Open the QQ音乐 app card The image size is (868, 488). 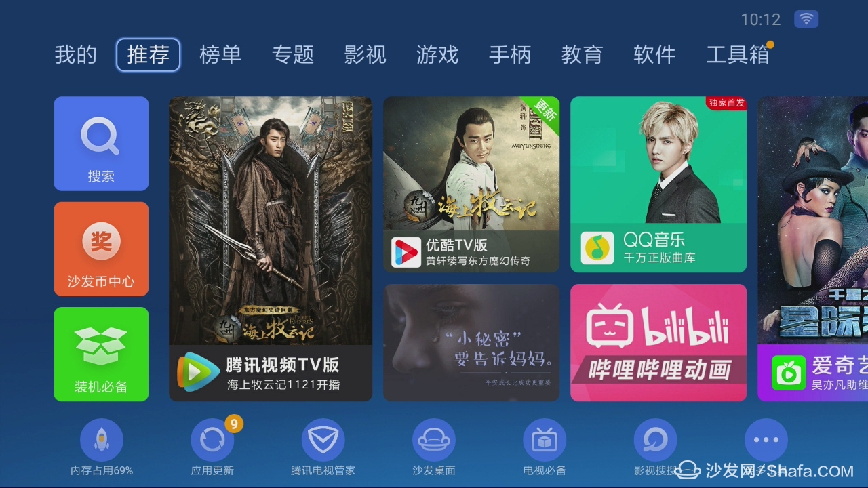tap(658, 184)
